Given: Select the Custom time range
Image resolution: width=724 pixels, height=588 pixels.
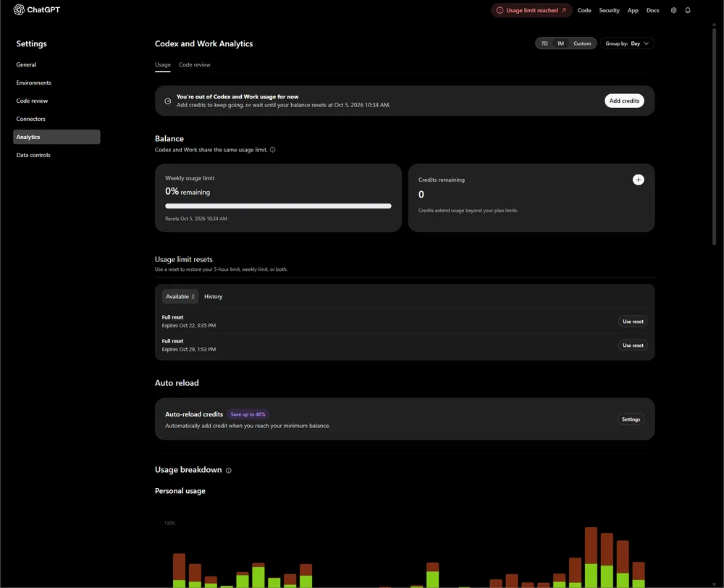Looking at the screenshot, I should coord(582,43).
